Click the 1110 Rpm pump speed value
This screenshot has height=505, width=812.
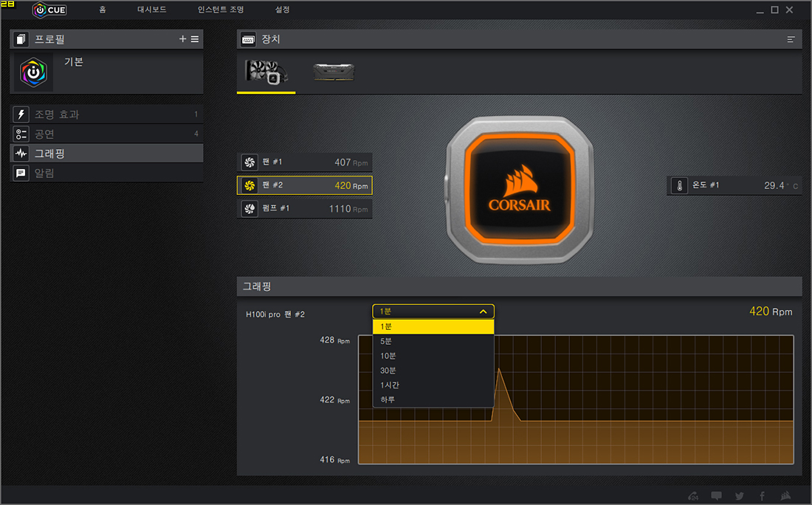pos(348,209)
